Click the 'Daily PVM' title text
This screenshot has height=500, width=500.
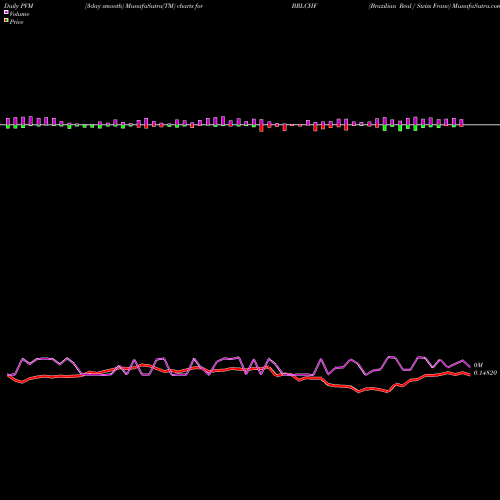point(19,6)
